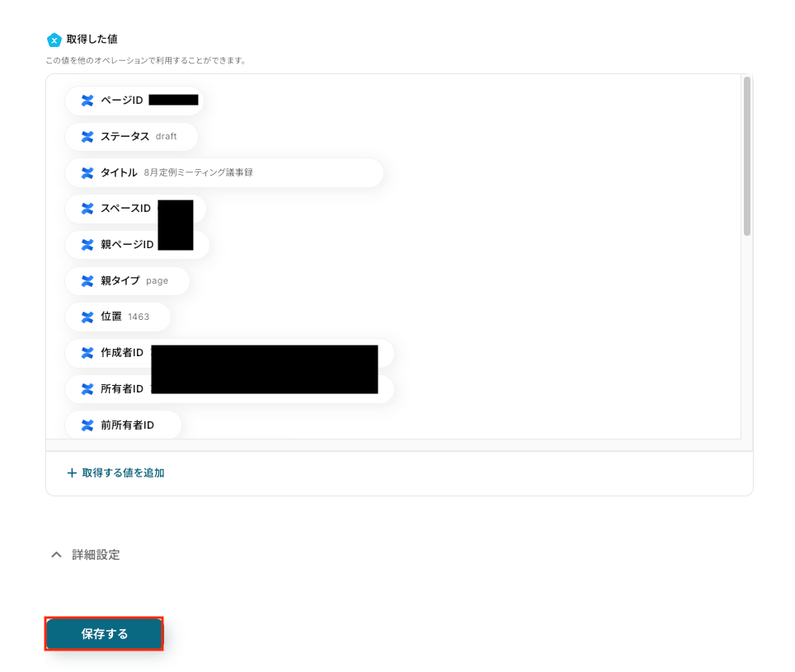The image size is (795, 672).
Task: Click the Confluence icon beside 位置
Action: (x=87, y=317)
